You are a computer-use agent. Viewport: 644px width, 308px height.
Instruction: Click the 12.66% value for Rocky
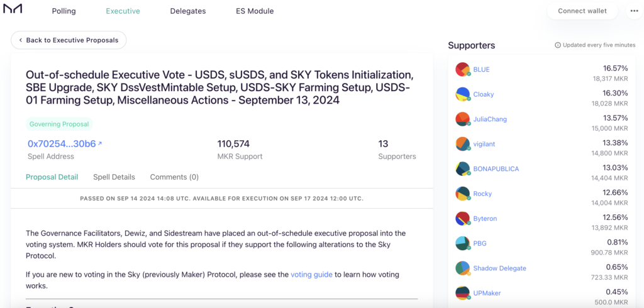point(615,192)
